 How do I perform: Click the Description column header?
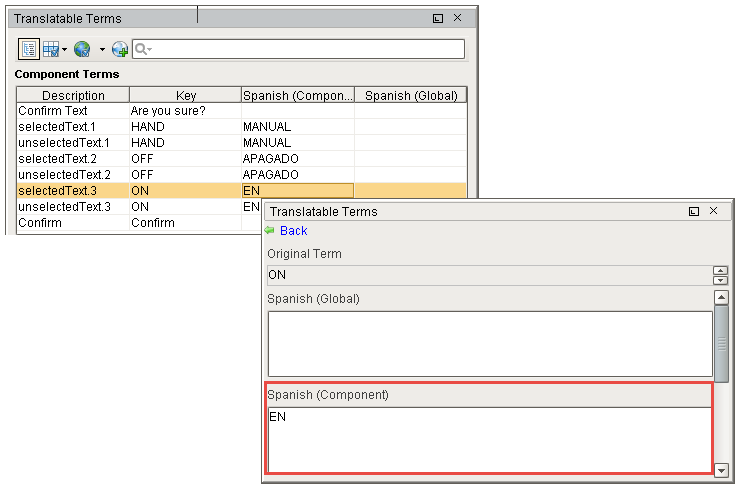coord(73,95)
